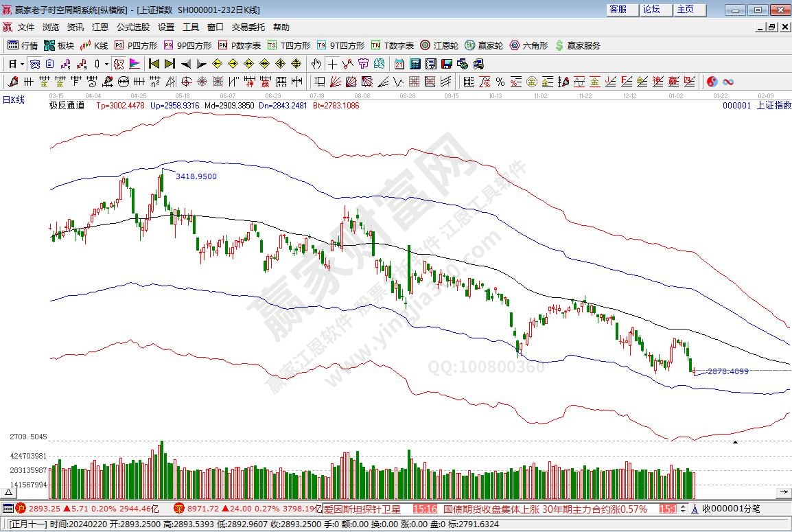This screenshot has width=792, height=532.
Task: Click the calendar icon in the toolbar
Action: coord(399,64)
